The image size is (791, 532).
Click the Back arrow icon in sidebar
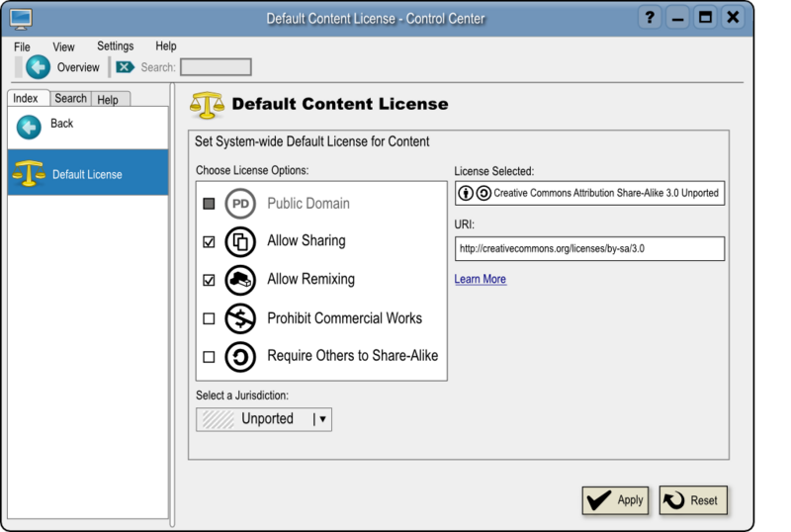[x=29, y=128]
